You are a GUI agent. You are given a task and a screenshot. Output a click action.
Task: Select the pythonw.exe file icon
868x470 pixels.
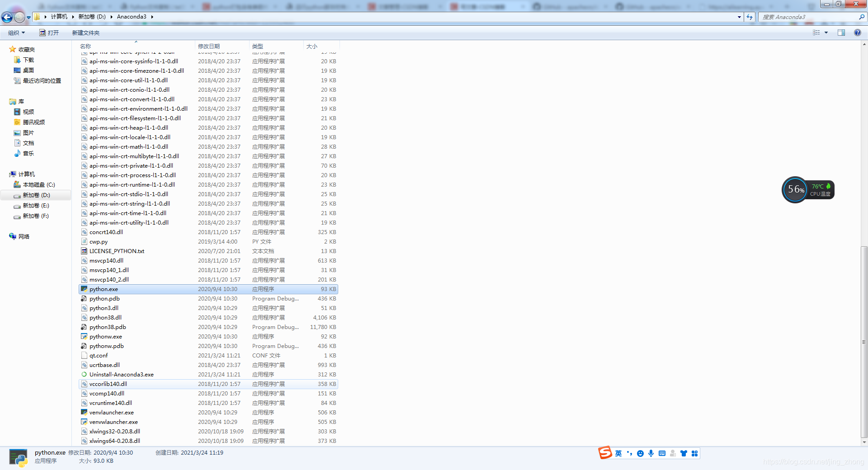(x=84, y=336)
